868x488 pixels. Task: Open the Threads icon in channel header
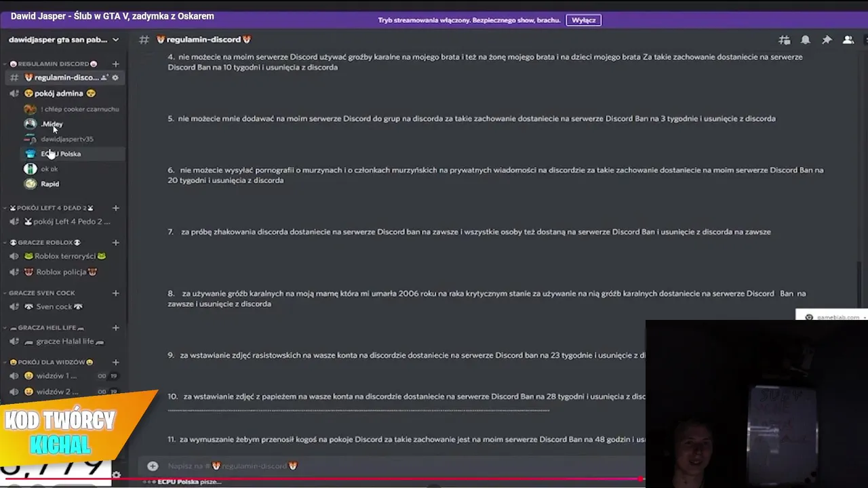pos(785,40)
